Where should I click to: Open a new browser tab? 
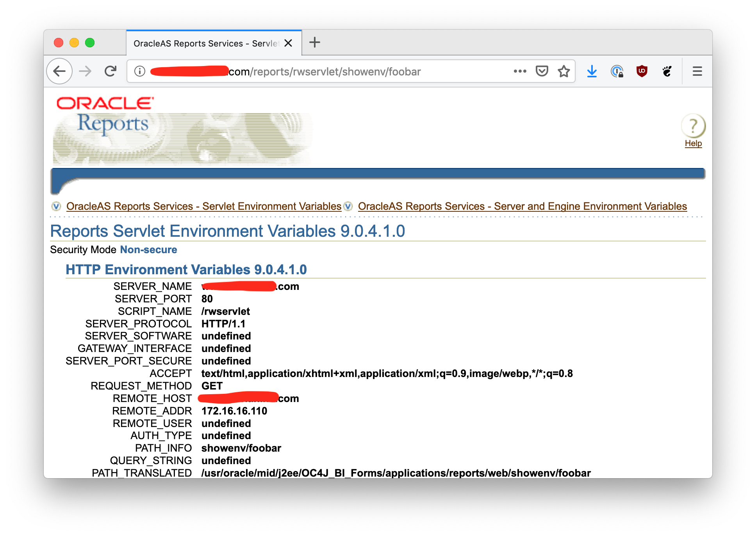click(x=314, y=42)
